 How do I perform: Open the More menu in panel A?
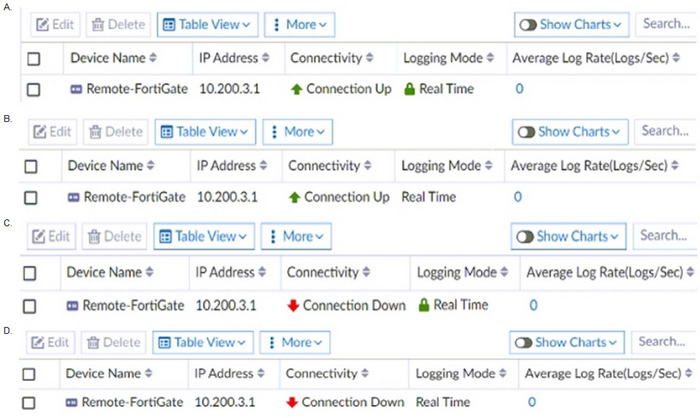pyautogui.click(x=300, y=25)
